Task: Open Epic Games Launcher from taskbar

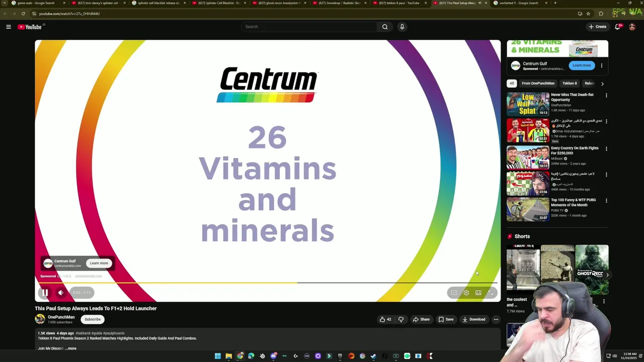Action: pos(340,356)
